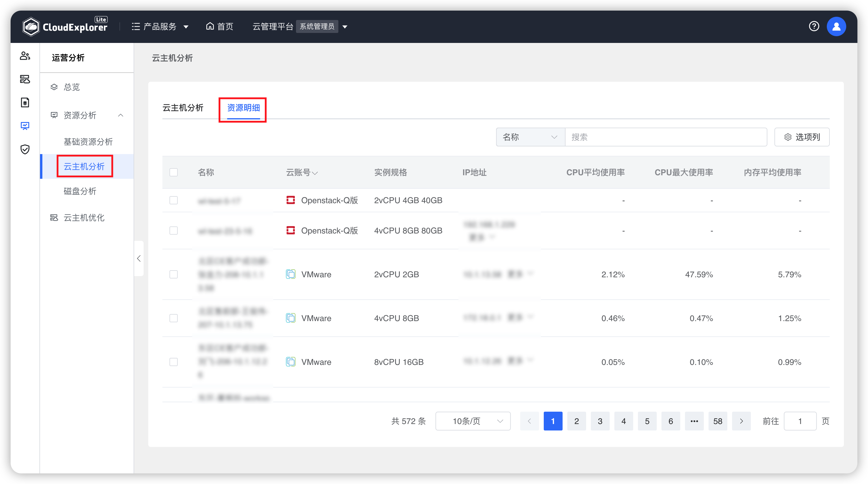Click the Openstack icon in the 2vCPU 4GB 40GB row
The image size is (868, 484).
pos(290,200)
